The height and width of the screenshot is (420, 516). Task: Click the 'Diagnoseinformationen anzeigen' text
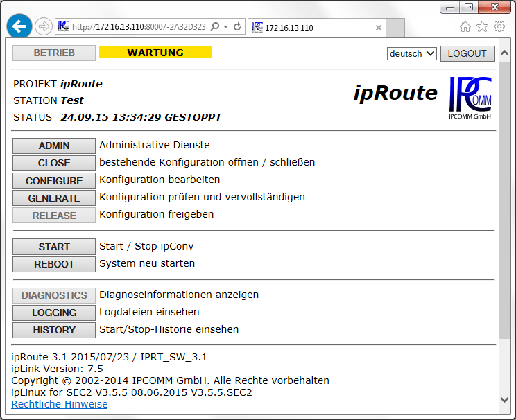pos(179,295)
